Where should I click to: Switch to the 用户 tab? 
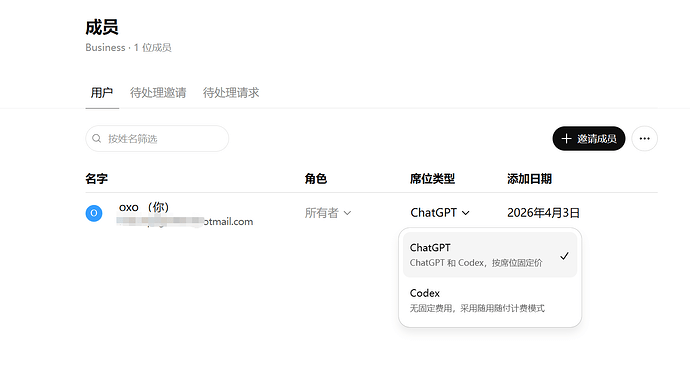(102, 93)
